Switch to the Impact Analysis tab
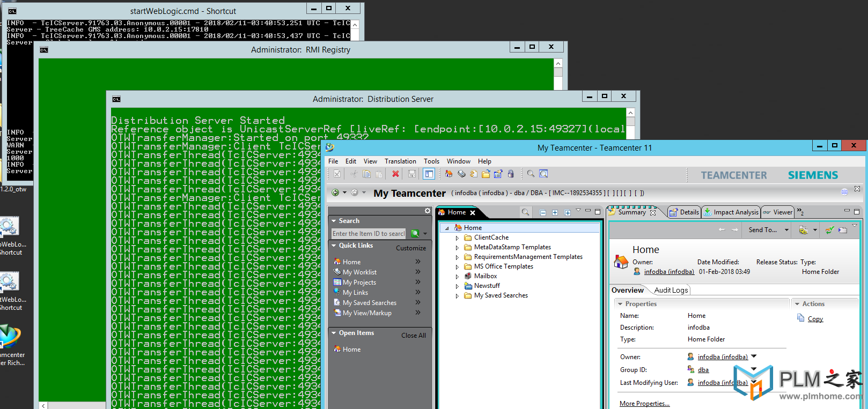868x409 pixels. coord(731,212)
